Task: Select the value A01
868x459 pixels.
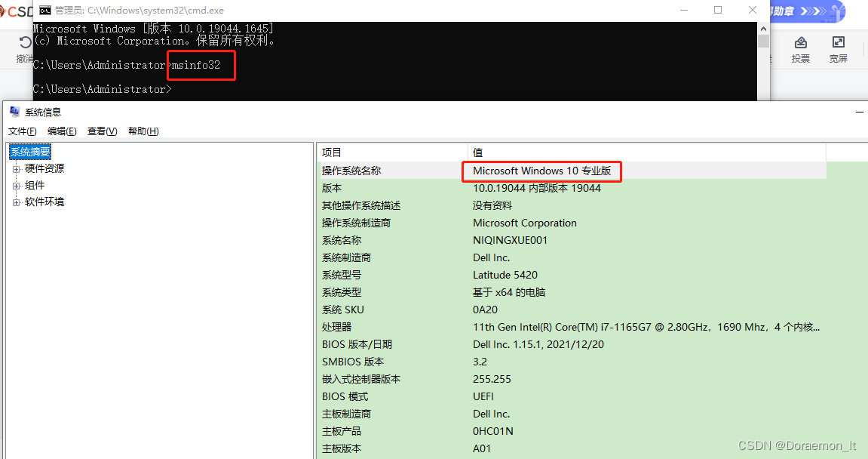Action: tap(482, 448)
